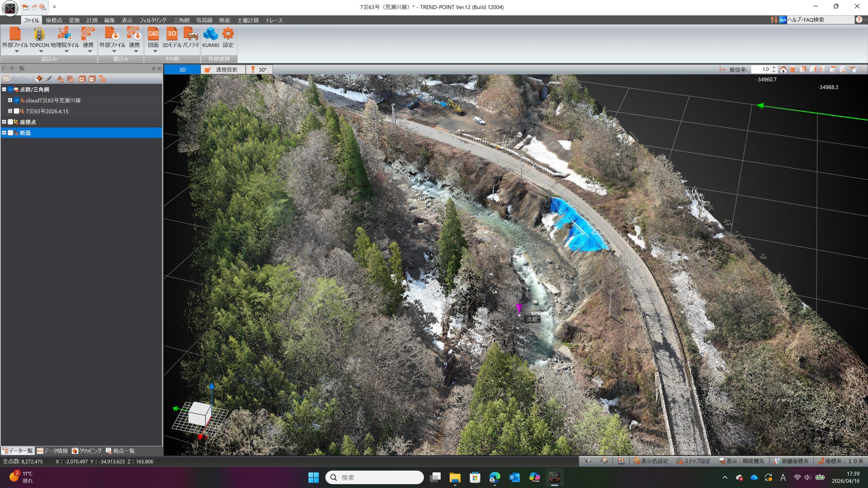Open the 外部ファイル read dropdown arrow
Screen dimensions: 868x488
point(16,52)
